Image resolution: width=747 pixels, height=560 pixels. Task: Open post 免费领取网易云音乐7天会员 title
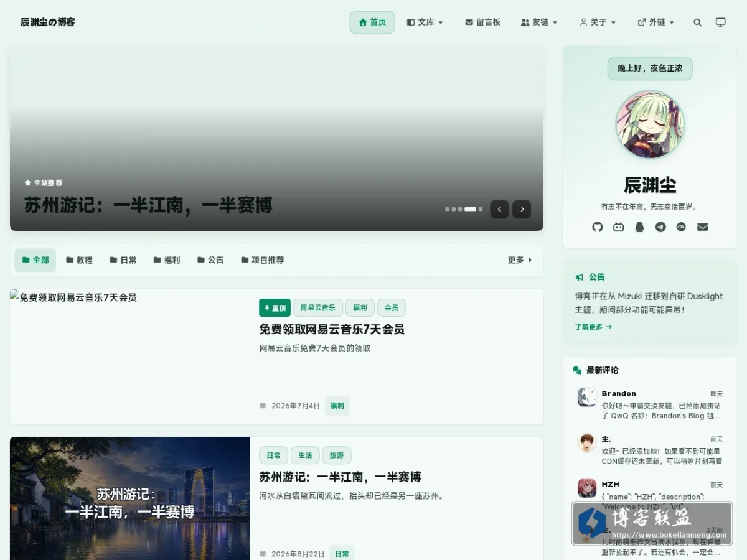click(332, 329)
